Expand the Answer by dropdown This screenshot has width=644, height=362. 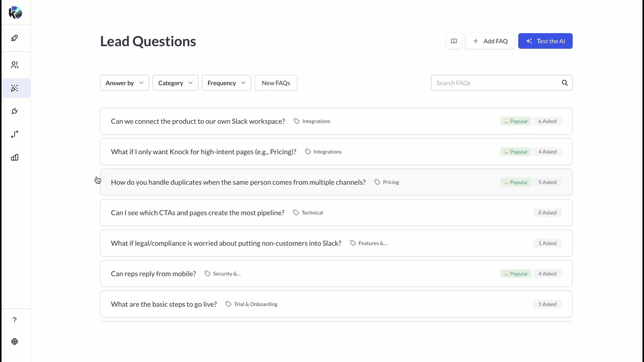(x=124, y=83)
